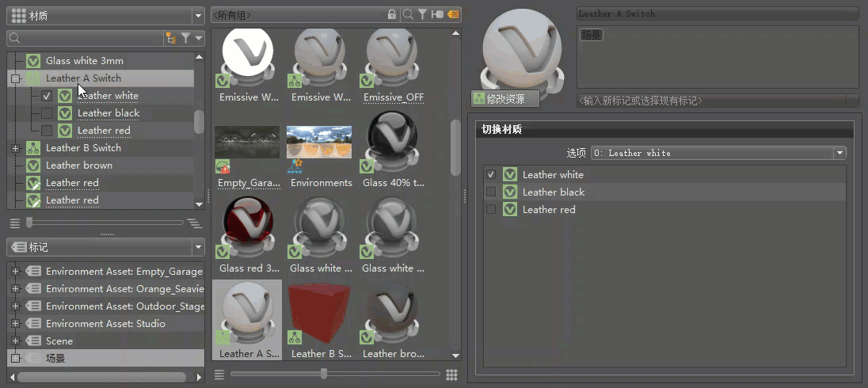Image resolution: width=868 pixels, height=388 pixels.
Task: Open the 标记 panel dropdown
Action: pos(199,247)
